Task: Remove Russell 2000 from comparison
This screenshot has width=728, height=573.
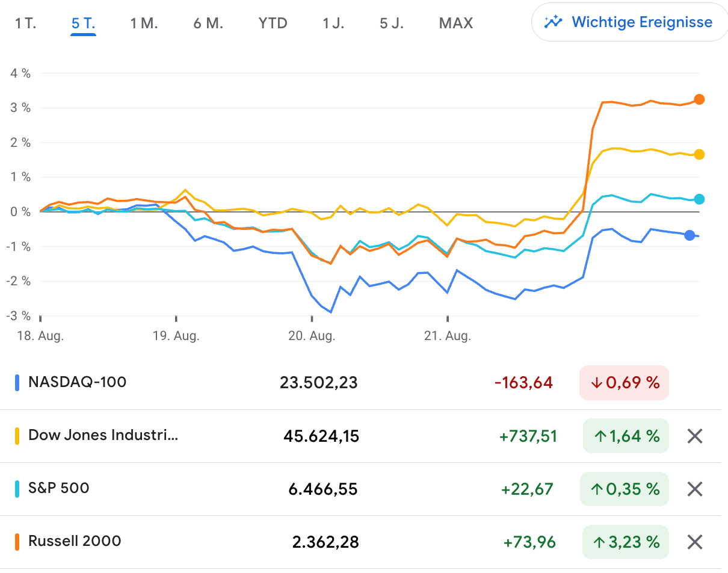Action: [x=695, y=542]
